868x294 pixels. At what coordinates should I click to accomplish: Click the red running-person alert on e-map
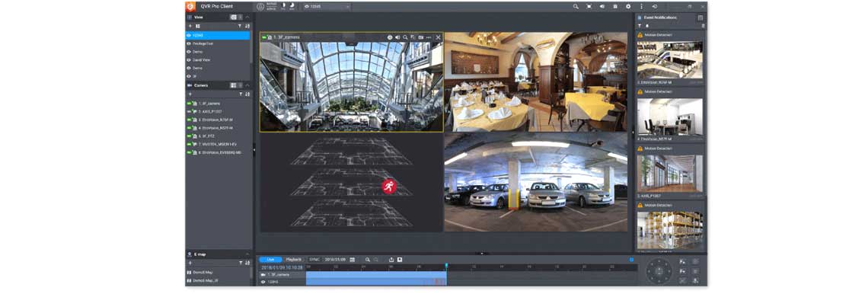coord(389,187)
